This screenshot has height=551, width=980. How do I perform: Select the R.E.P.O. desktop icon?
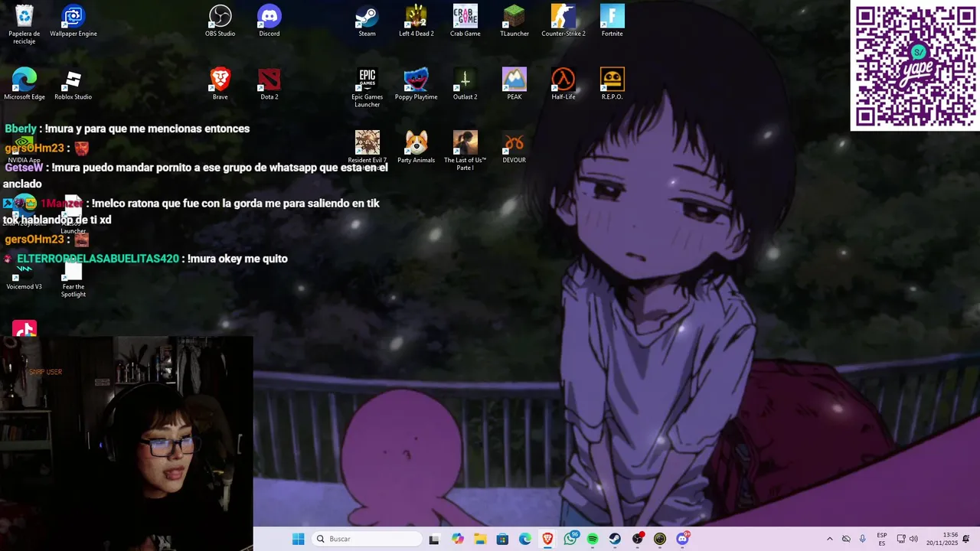point(612,84)
